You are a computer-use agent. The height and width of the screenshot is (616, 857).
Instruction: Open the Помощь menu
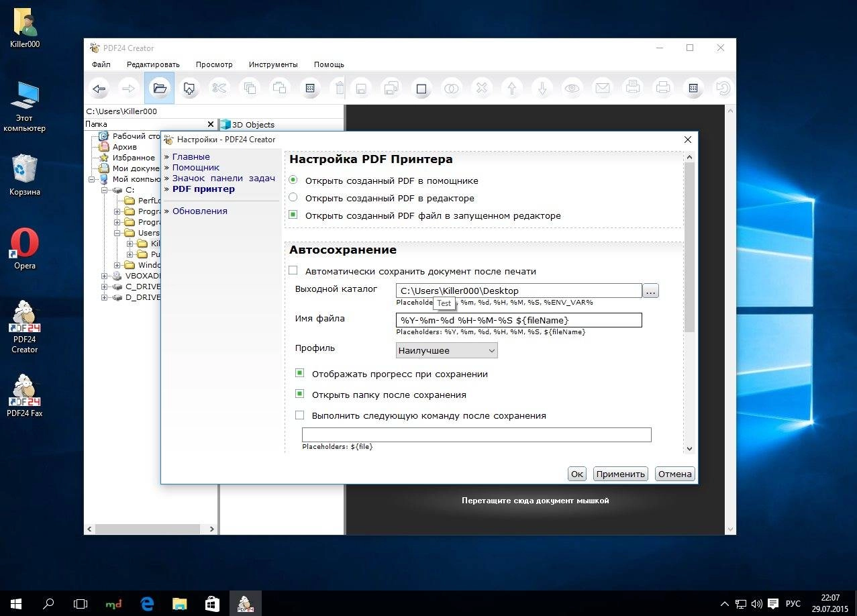[x=329, y=64]
